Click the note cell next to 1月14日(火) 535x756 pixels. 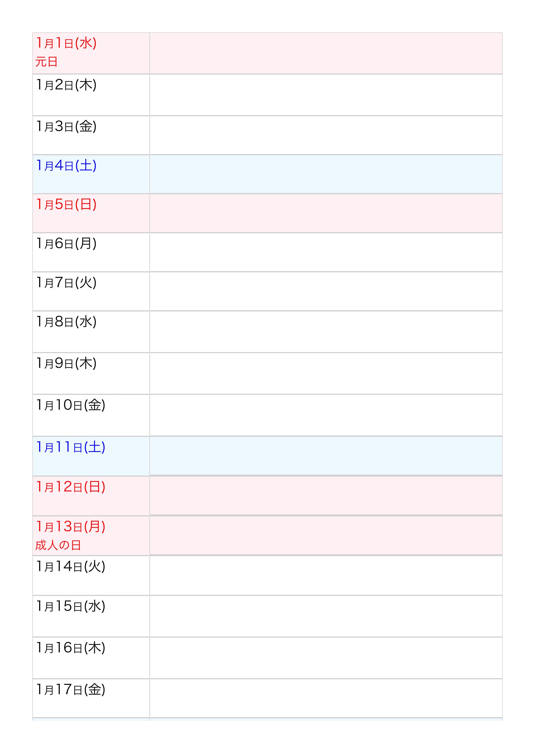pyautogui.click(x=326, y=575)
